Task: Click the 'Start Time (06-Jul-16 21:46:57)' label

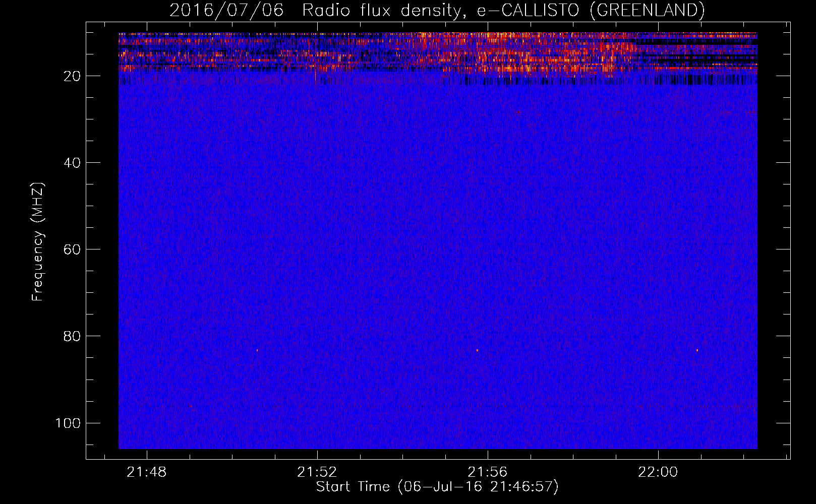Action: [x=437, y=487]
